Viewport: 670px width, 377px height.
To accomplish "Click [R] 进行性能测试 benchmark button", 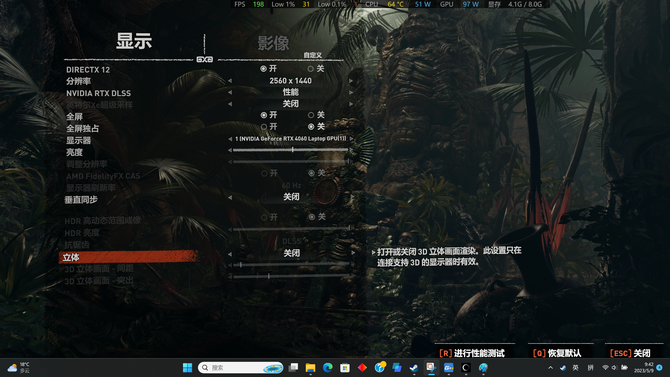I will tap(472, 353).
